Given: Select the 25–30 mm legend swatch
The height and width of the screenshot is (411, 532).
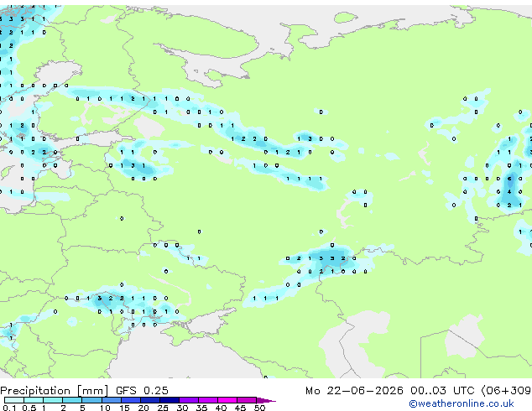Looking at the screenshot, I should click(170, 400).
